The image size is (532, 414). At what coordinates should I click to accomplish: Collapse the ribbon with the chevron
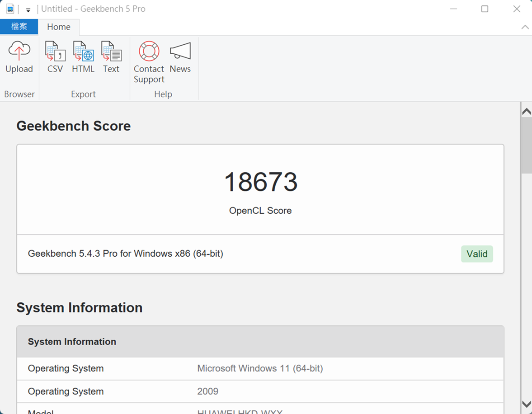pos(525,27)
